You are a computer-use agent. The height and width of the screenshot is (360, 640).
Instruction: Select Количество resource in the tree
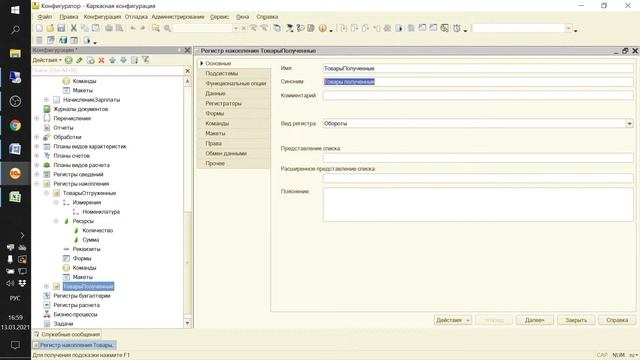point(98,231)
